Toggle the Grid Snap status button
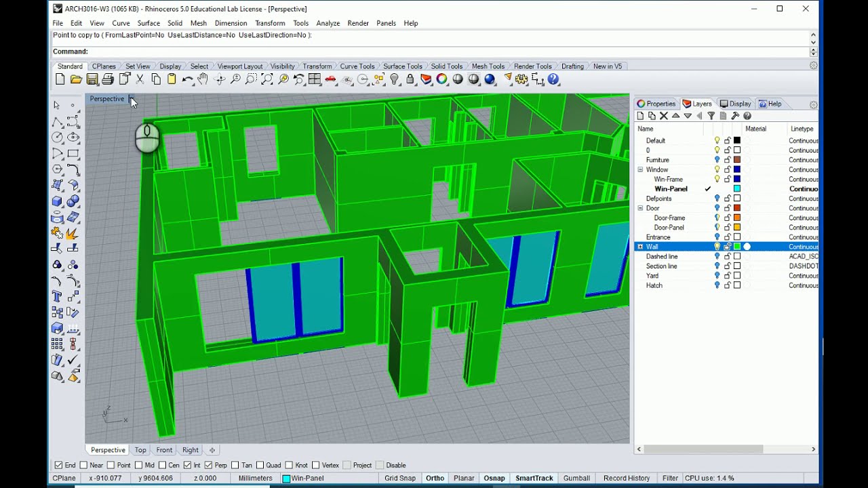The image size is (868, 488). click(400, 479)
